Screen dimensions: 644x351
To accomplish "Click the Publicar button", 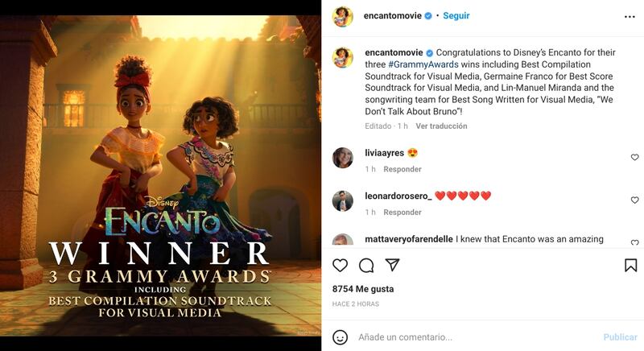I will pyautogui.click(x=620, y=337).
